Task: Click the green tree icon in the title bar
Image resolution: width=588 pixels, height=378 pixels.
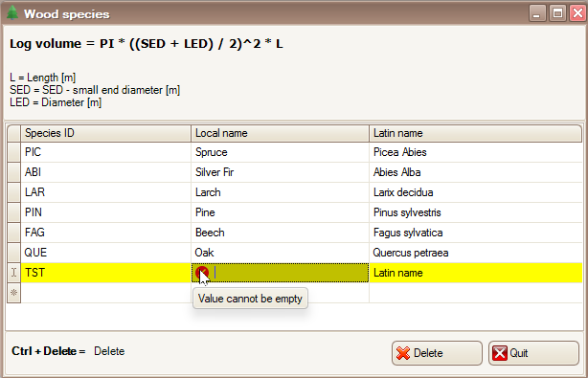Action: click(12, 12)
